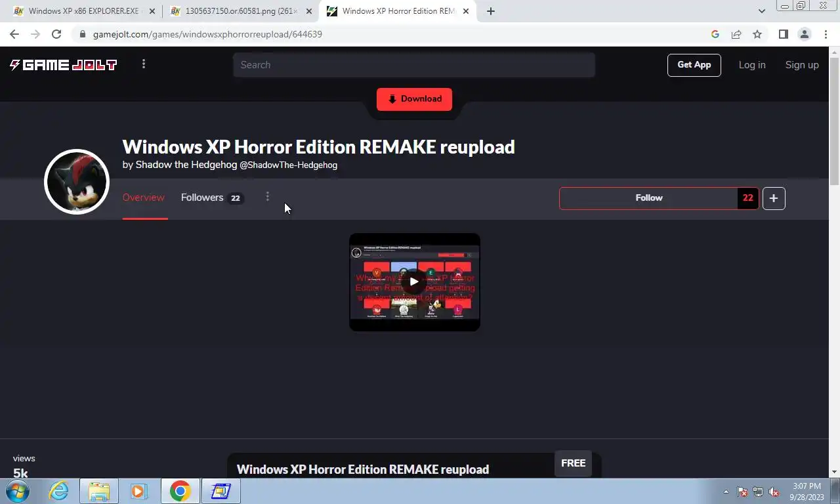Open File Explorer from the taskbar
This screenshot has width=840, height=504.
(99, 491)
